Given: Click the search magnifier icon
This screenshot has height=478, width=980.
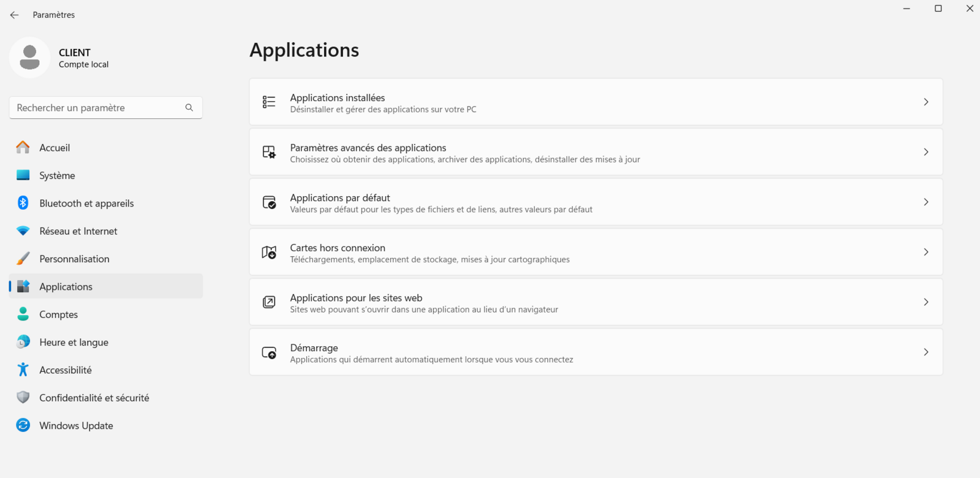Looking at the screenshot, I should point(189,108).
